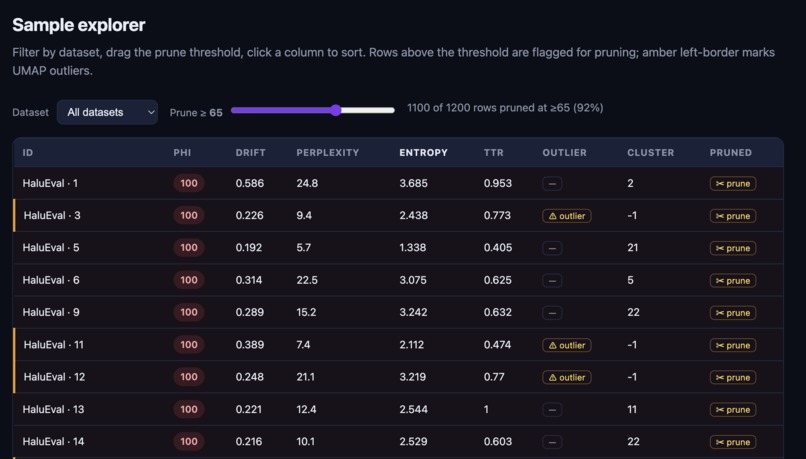
Task: Click the rows pruned summary text
Action: [505, 108]
